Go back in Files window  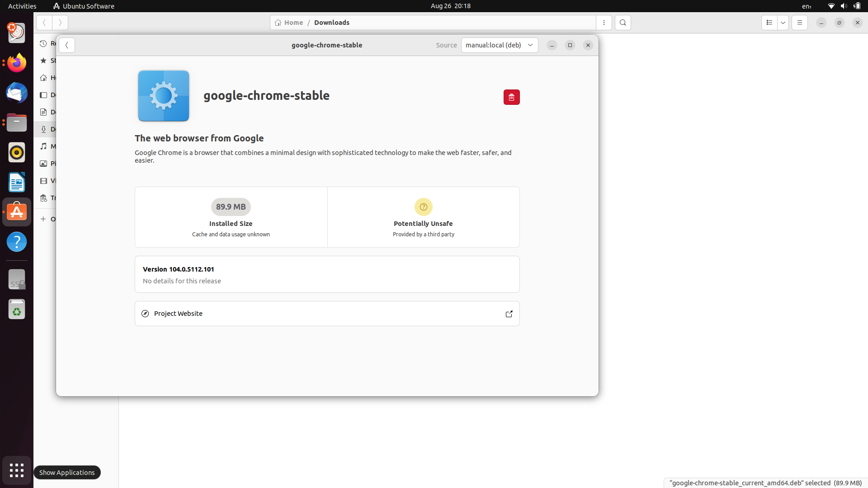[44, 23]
